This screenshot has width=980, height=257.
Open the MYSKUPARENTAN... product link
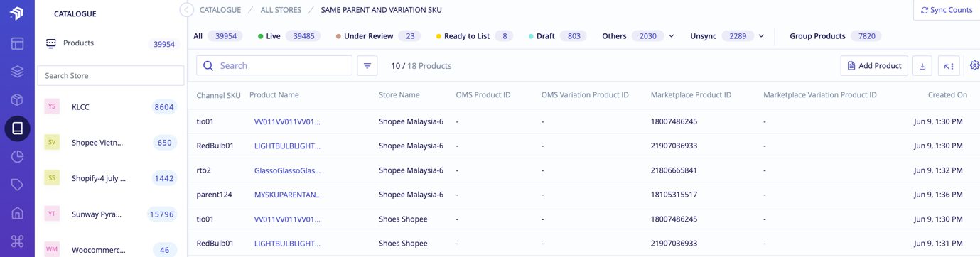point(288,195)
